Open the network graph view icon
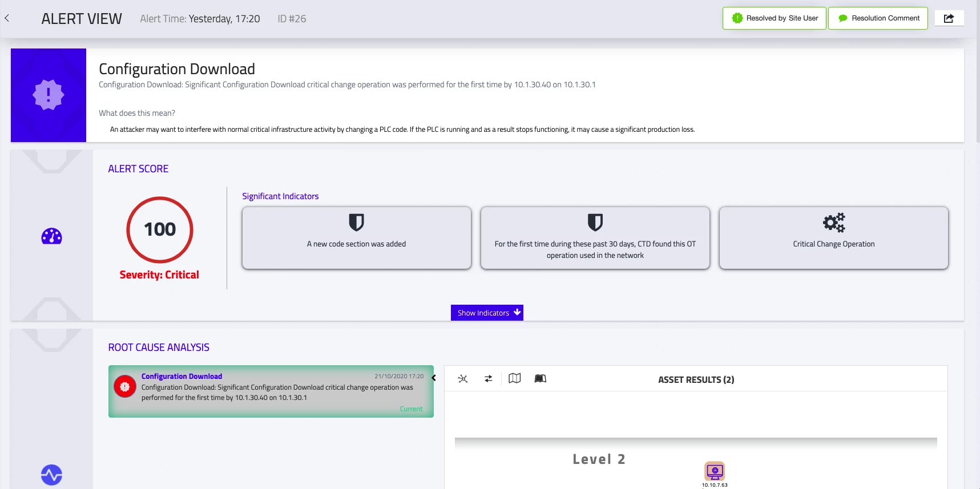Image resolution: width=980 pixels, height=489 pixels. [x=463, y=379]
